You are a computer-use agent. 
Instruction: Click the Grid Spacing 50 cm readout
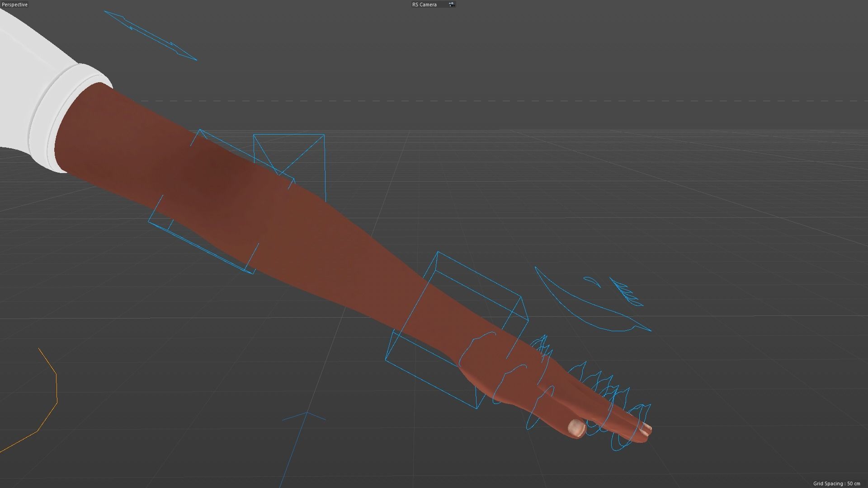(x=836, y=483)
